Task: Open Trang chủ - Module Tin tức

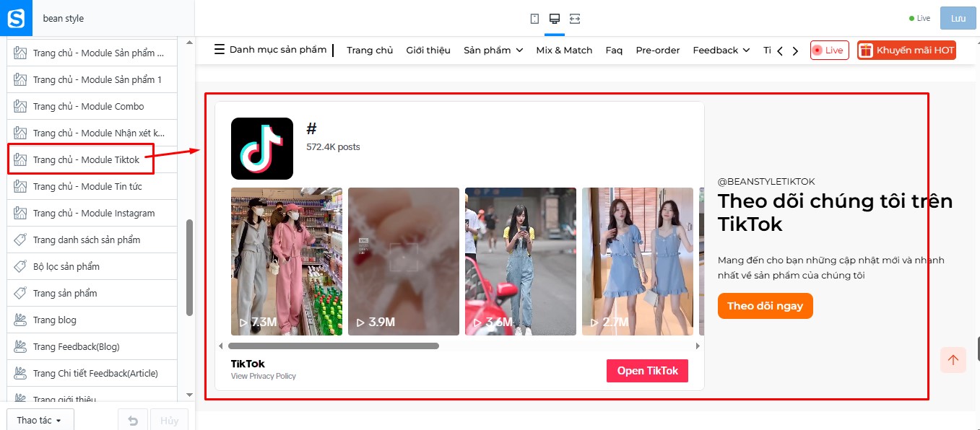Action: pos(92,186)
